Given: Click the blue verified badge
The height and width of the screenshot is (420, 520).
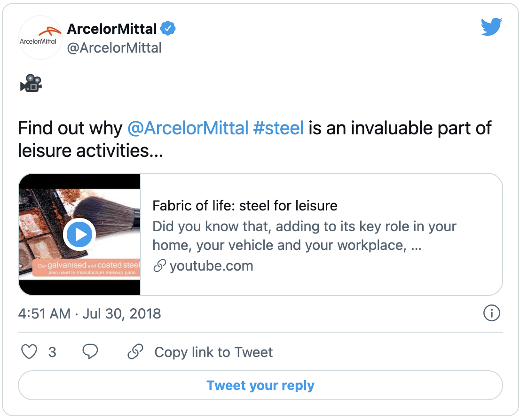Looking at the screenshot, I should coord(168,29).
